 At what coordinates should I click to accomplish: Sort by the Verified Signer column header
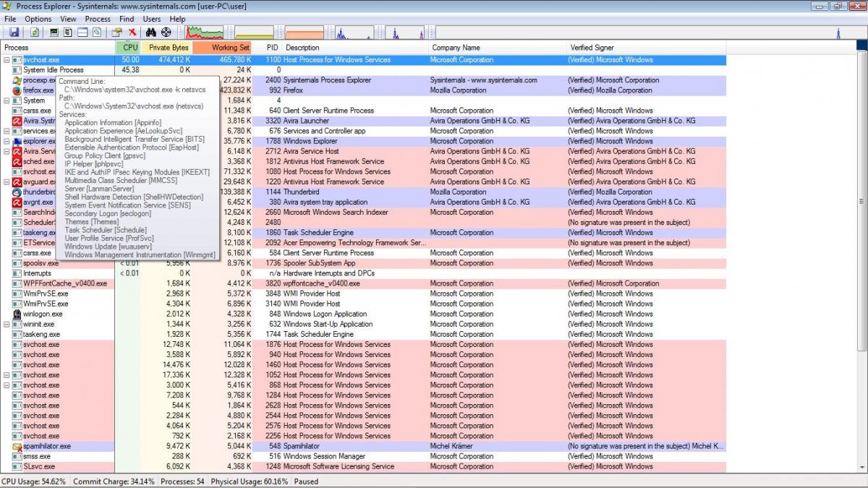(x=646, y=48)
